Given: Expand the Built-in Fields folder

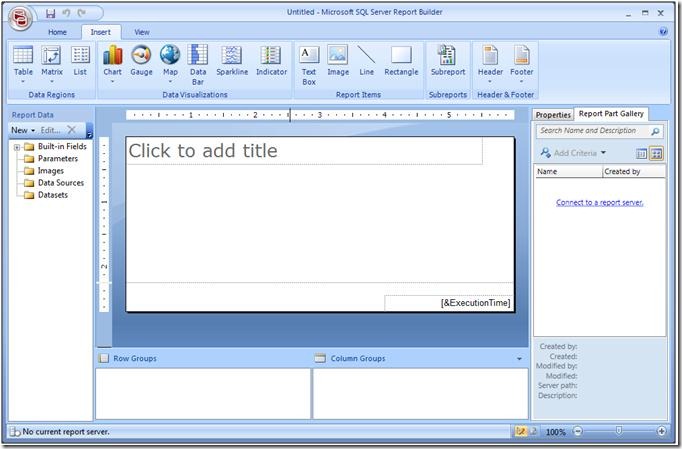Looking at the screenshot, I should click(x=17, y=147).
